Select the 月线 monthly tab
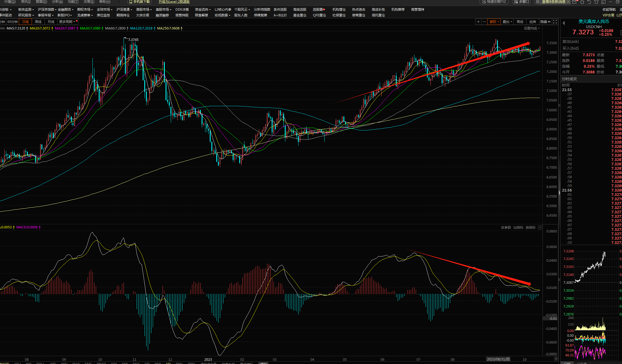The height and width of the screenshot is (364, 622). click(x=51, y=22)
